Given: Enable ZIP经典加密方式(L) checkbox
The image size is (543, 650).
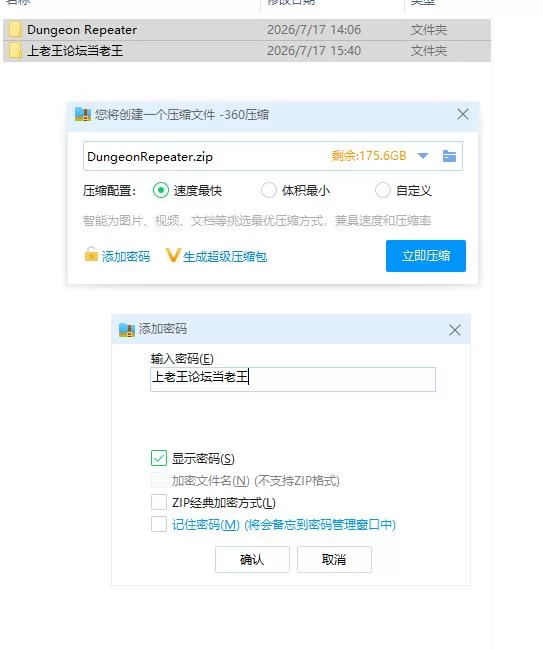Looking at the screenshot, I should (159, 502).
